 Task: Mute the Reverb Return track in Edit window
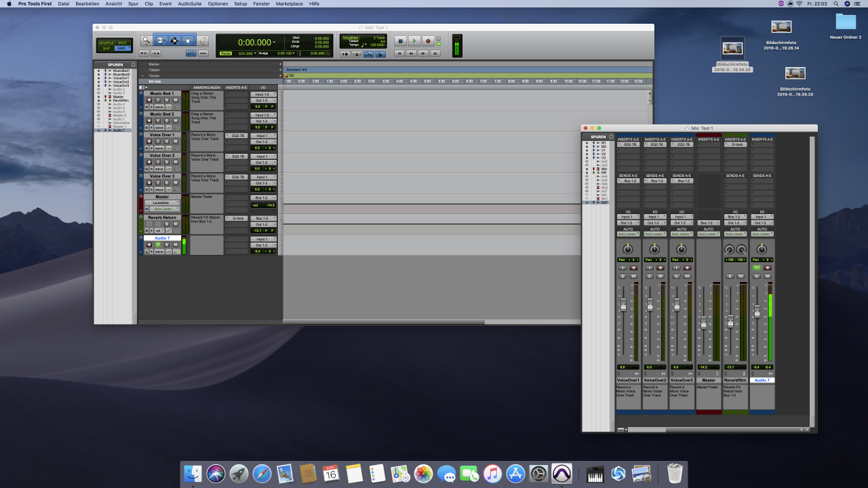click(176, 224)
